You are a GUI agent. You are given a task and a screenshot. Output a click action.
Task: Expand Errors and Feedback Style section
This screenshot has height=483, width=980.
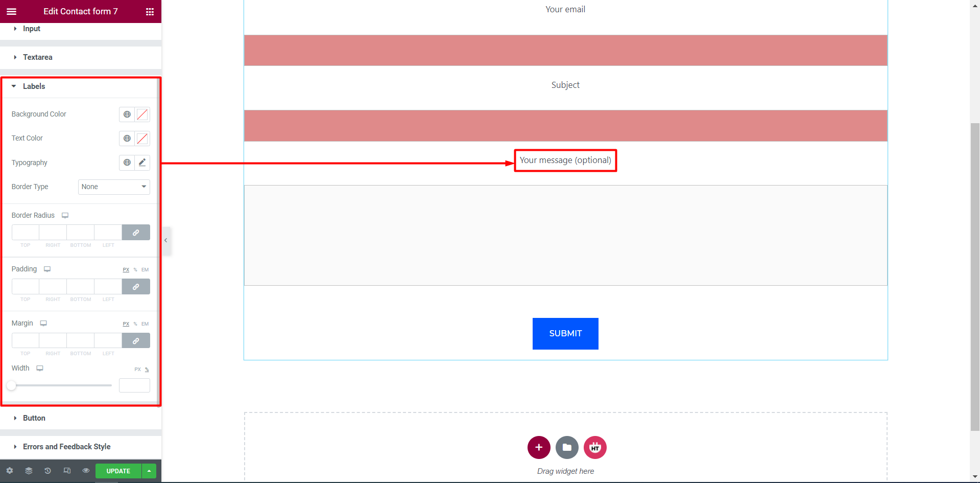(x=81, y=447)
